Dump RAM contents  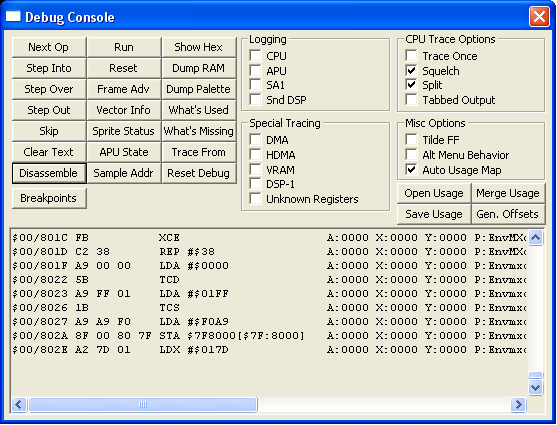pyautogui.click(x=199, y=68)
